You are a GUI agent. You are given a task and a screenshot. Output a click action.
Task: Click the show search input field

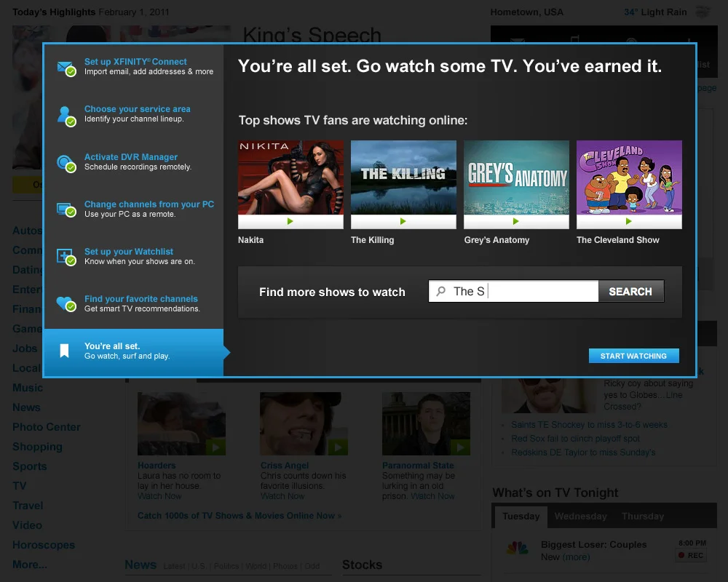pyautogui.click(x=513, y=291)
